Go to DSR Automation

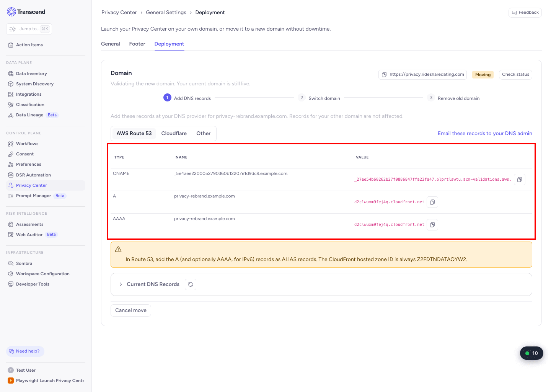(x=33, y=175)
